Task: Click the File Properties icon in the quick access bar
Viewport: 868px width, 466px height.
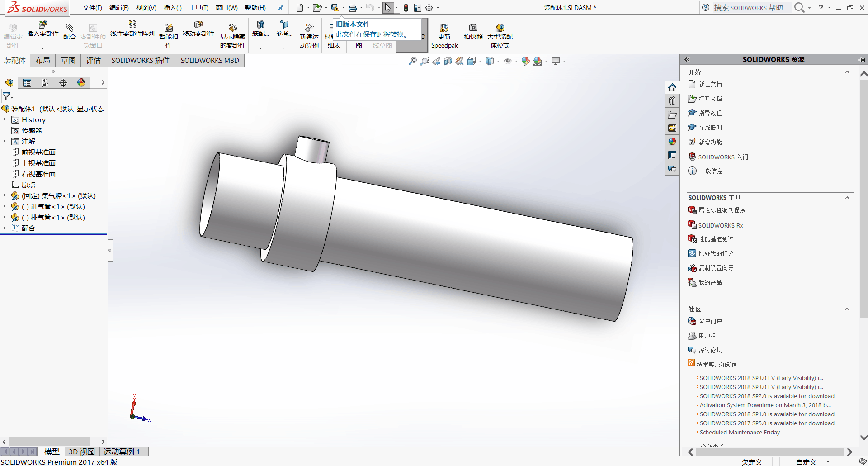Action: pos(418,8)
